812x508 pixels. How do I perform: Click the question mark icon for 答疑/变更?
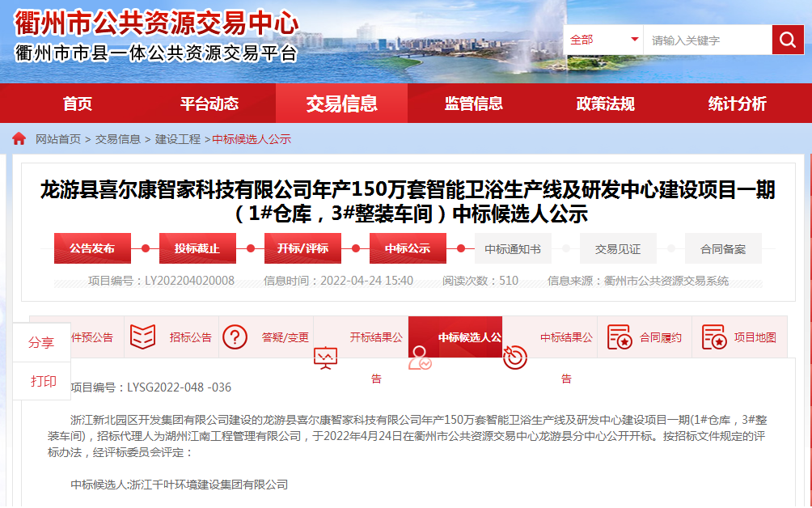(x=235, y=337)
